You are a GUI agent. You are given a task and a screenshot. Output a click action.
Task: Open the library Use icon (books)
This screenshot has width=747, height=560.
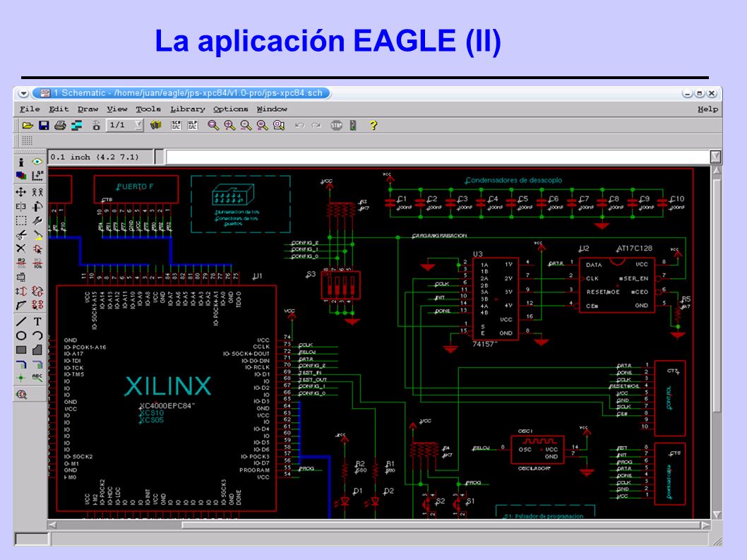coord(156,125)
